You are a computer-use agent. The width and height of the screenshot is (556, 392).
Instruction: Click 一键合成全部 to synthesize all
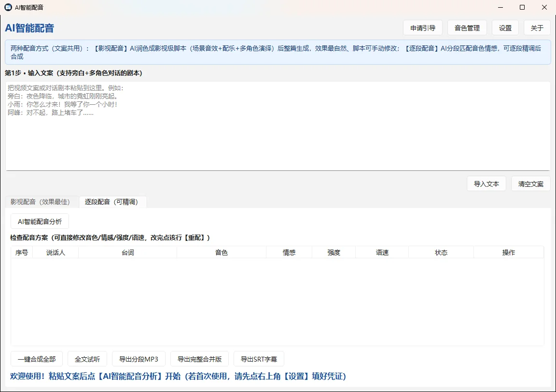[37, 359]
